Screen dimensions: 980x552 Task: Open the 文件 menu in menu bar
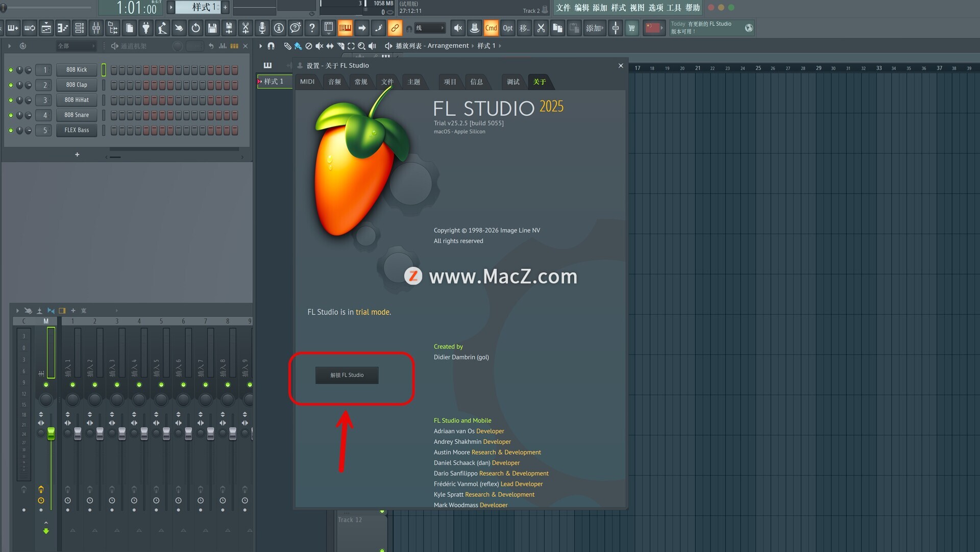563,8
